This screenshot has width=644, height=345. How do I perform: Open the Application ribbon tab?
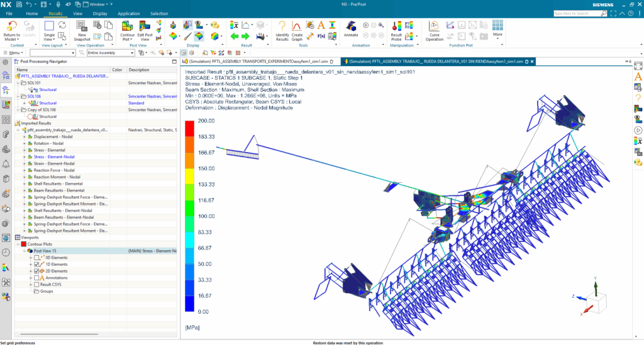click(129, 14)
